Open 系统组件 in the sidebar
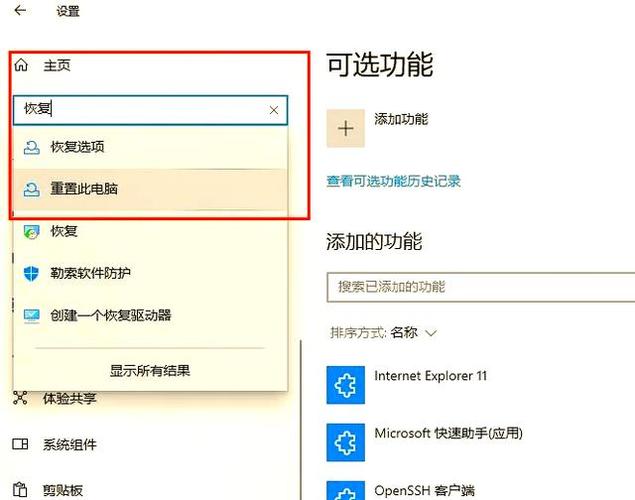The height and width of the screenshot is (500, 635). (70, 445)
